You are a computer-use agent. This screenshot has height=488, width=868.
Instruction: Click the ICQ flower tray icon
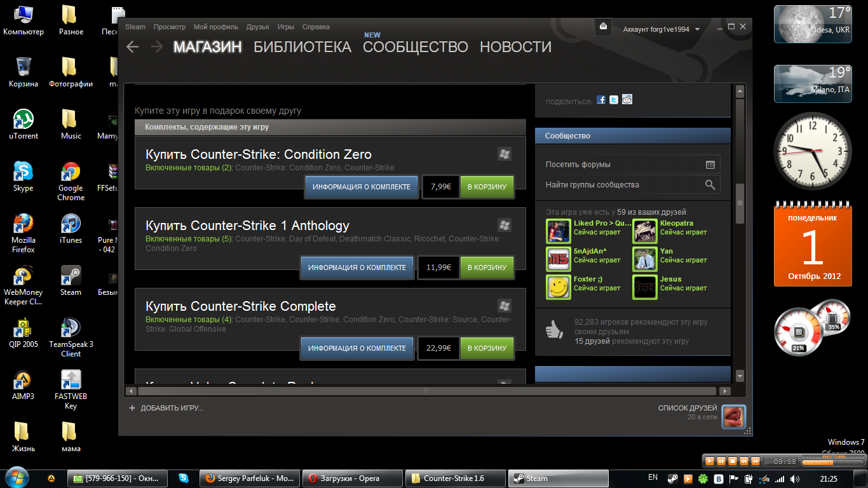click(x=704, y=478)
